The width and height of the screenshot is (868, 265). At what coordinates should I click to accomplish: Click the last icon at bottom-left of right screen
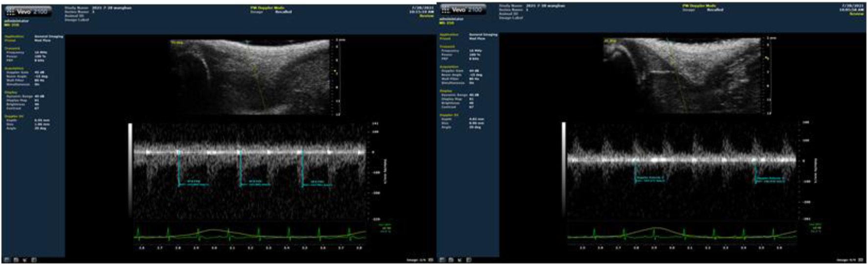(468, 260)
